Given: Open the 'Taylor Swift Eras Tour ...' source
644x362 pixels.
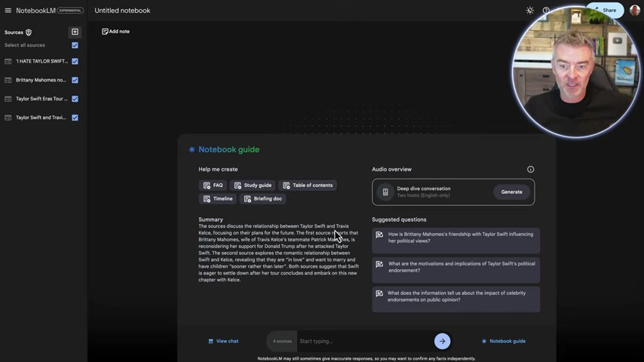Looking at the screenshot, I should 42,99.
